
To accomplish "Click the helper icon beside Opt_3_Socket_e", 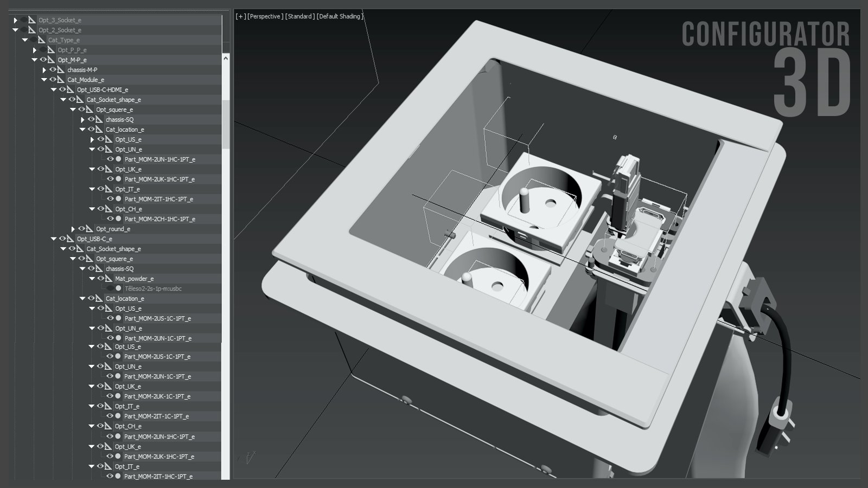I will [32, 20].
